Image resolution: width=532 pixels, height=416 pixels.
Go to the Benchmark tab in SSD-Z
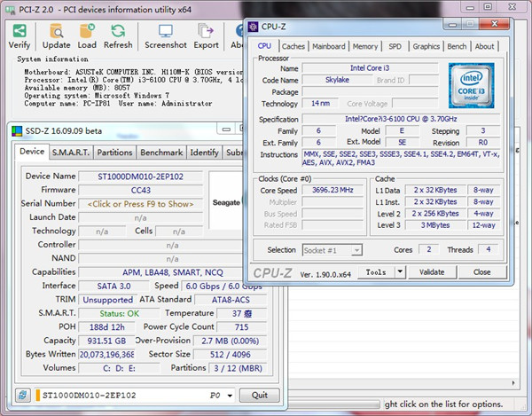(x=161, y=153)
